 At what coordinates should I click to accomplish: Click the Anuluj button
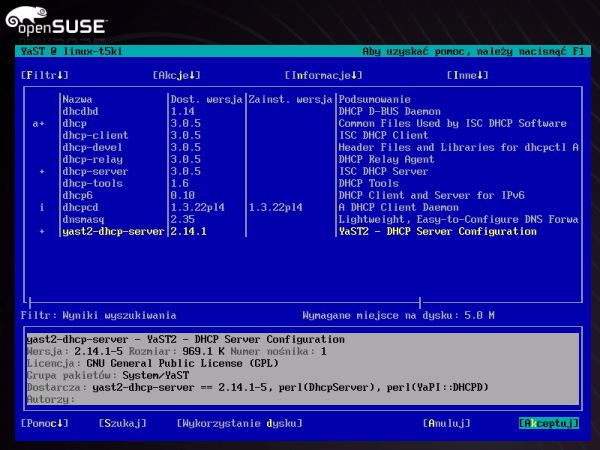[x=447, y=423]
